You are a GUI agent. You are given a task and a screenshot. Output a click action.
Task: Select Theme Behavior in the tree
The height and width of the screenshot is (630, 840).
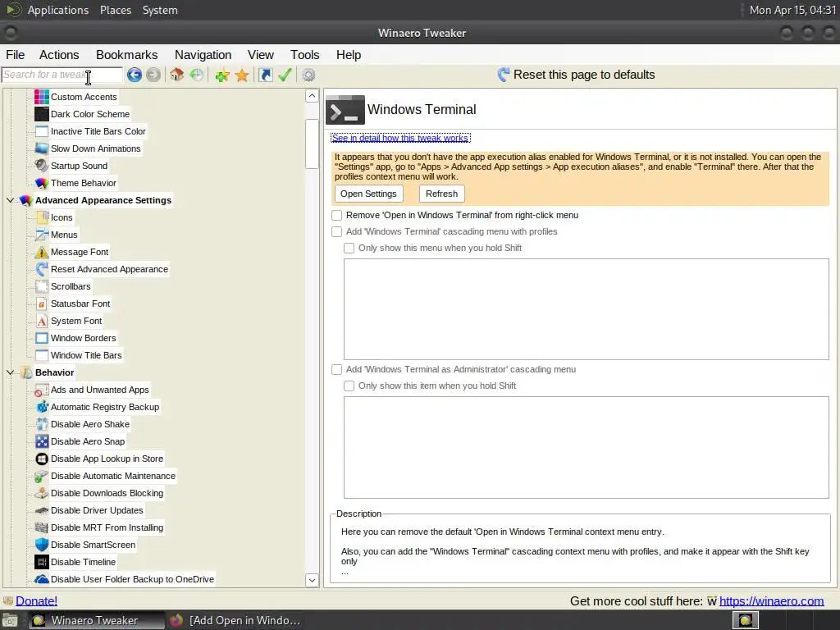(x=84, y=183)
